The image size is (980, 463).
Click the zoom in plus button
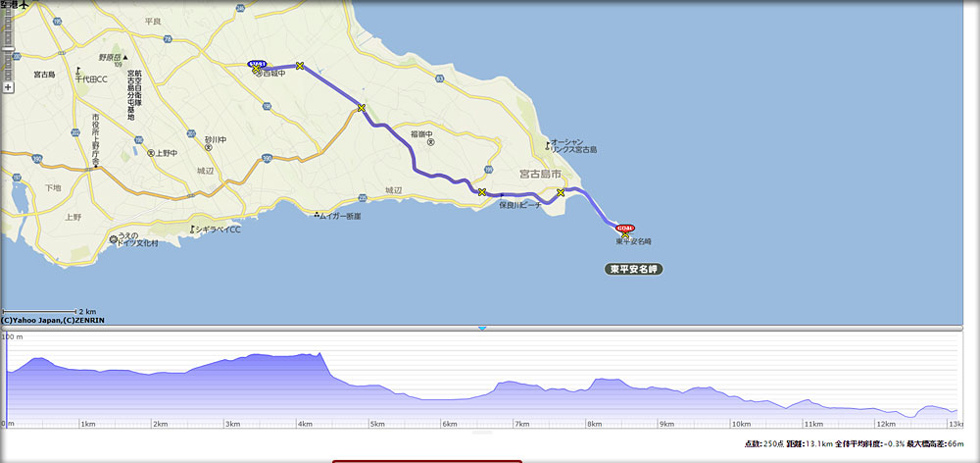[8, 87]
